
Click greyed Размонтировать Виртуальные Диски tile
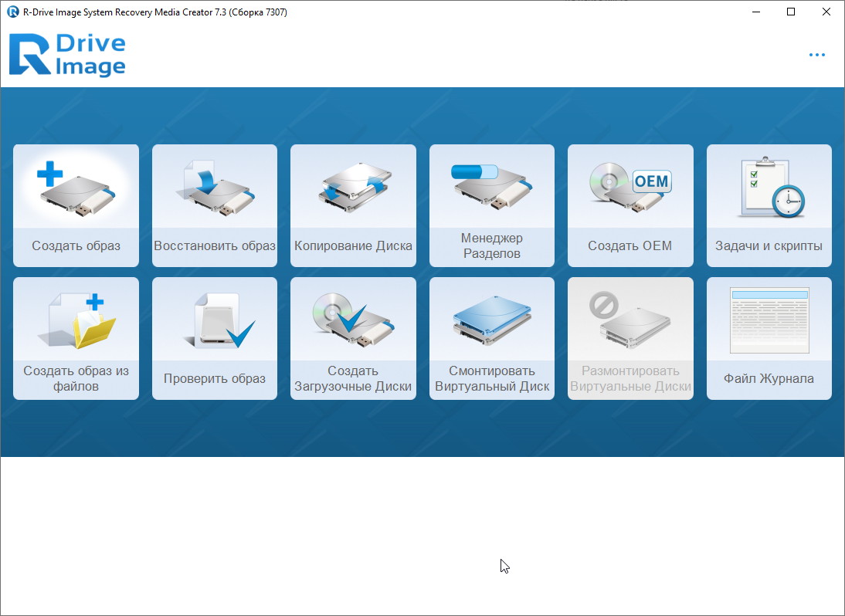[630, 338]
